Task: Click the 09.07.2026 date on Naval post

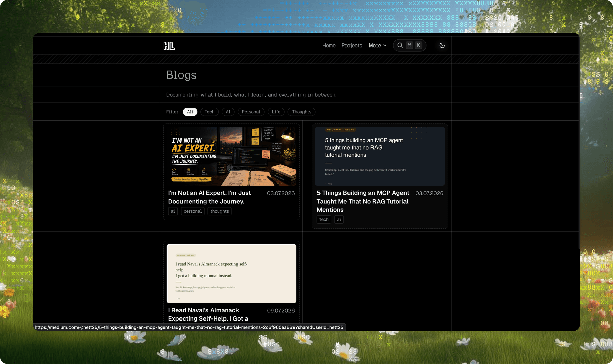Action: (x=281, y=311)
